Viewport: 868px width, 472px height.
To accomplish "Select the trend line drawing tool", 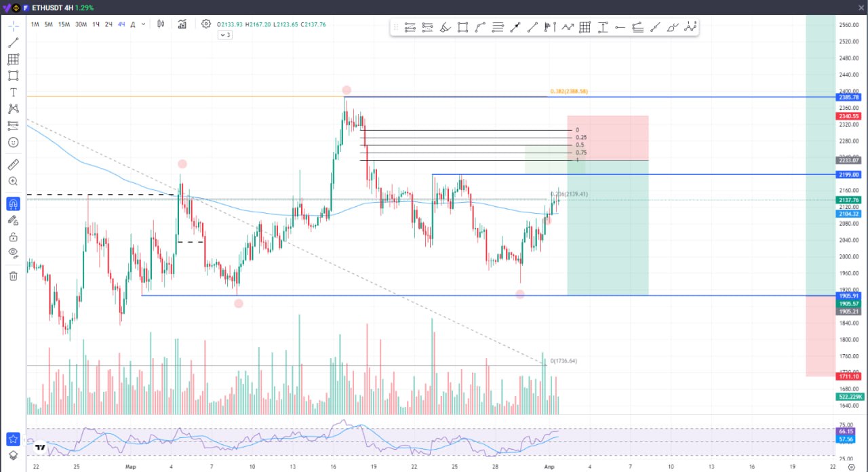I will [x=13, y=42].
